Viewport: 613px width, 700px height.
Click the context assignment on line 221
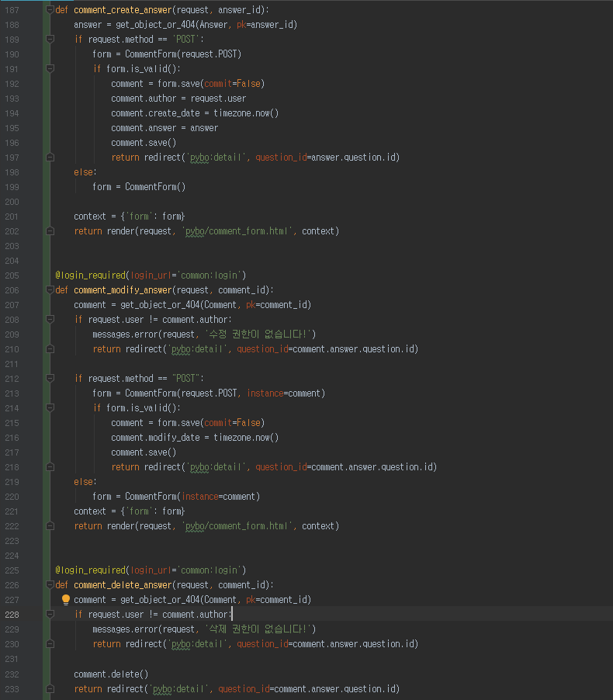coord(130,511)
